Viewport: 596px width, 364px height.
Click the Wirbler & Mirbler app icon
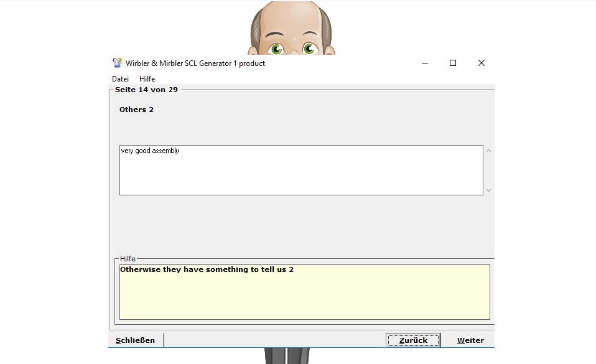[117, 63]
